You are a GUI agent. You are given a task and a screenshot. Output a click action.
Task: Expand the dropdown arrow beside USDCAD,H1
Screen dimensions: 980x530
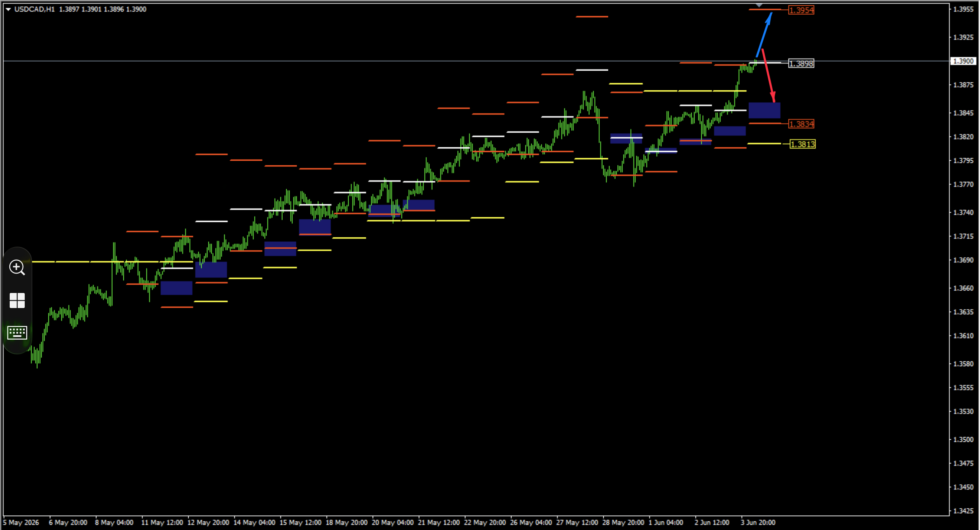coord(8,9)
